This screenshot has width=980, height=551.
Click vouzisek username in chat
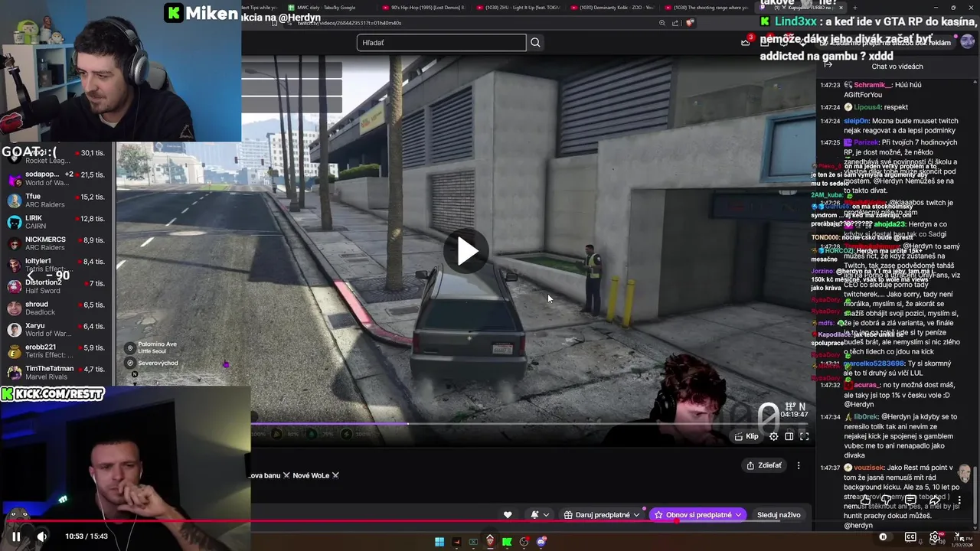click(868, 468)
